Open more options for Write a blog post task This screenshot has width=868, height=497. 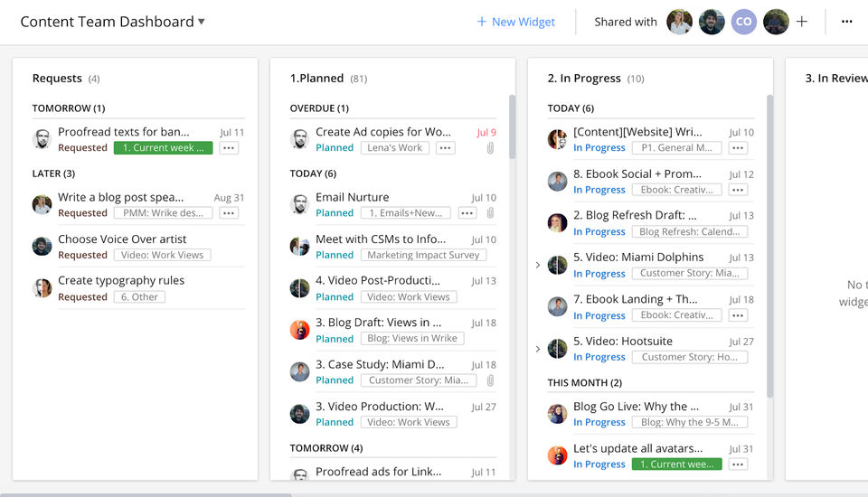[229, 213]
